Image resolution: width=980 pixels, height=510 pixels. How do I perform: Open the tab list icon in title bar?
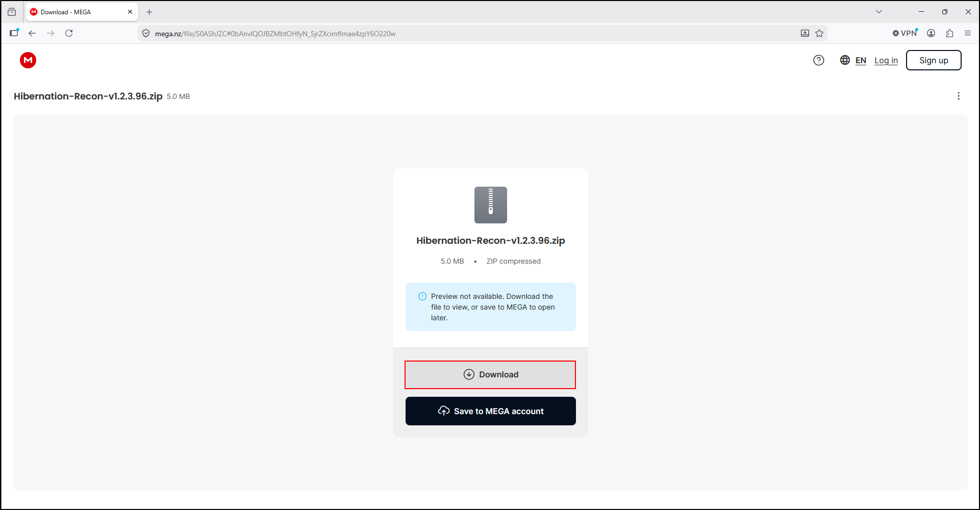click(12, 12)
